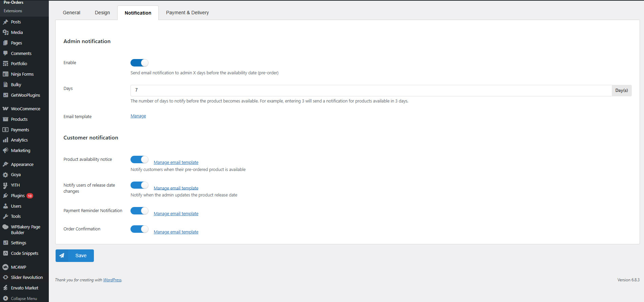Viewport: 644px width, 302px height.
Task: Click the Appearance paintbrush icon
Action: click(5, 164)
